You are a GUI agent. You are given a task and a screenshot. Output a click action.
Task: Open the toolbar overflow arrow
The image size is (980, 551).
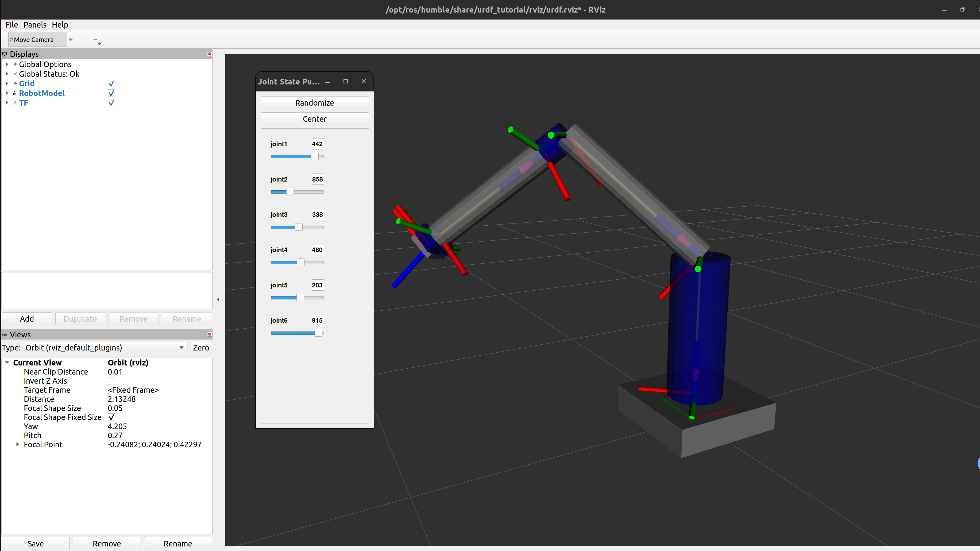pyautogui.click(x=100, y=44)
